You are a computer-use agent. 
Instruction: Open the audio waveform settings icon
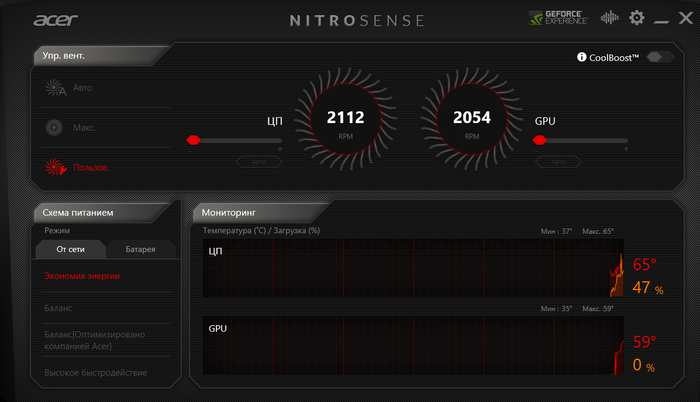(609, 18)
